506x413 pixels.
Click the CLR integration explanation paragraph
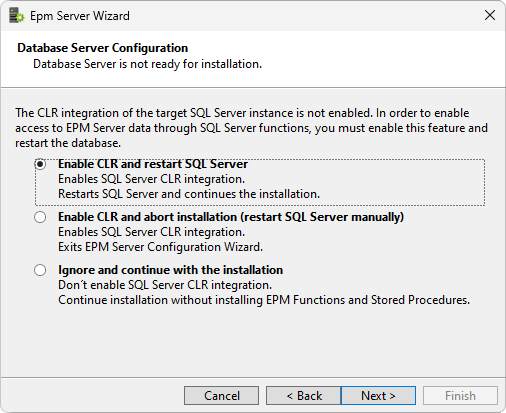coord(251,128)
